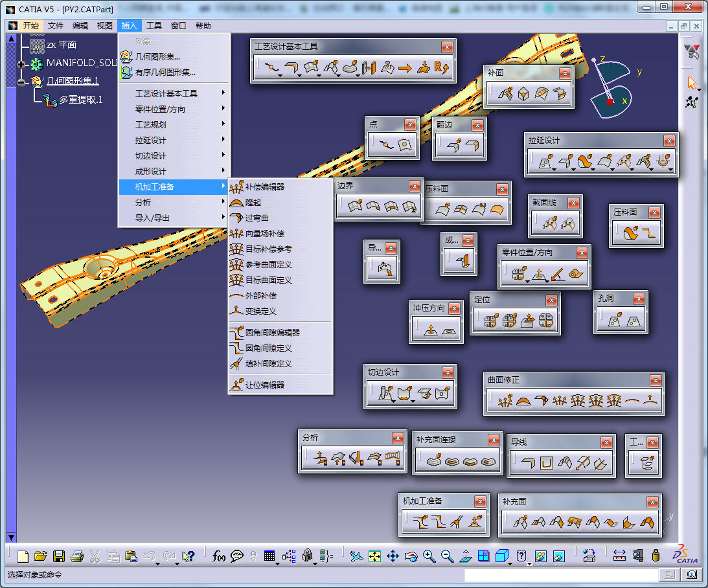Image resolution: width=708 pixels, height=588 pixels.
Task: Open the 拉延设计 submenu
Action: click(x=174, y=140)
